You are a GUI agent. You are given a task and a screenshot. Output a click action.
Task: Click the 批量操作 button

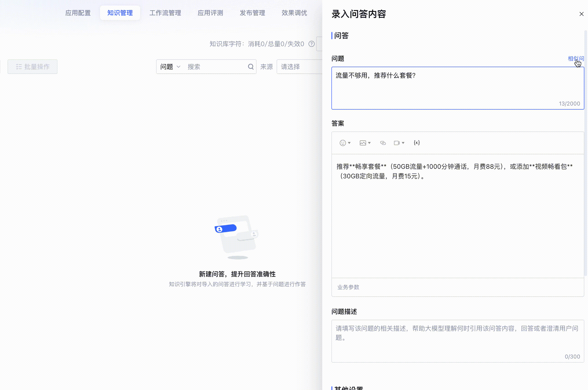click(33, 67)
